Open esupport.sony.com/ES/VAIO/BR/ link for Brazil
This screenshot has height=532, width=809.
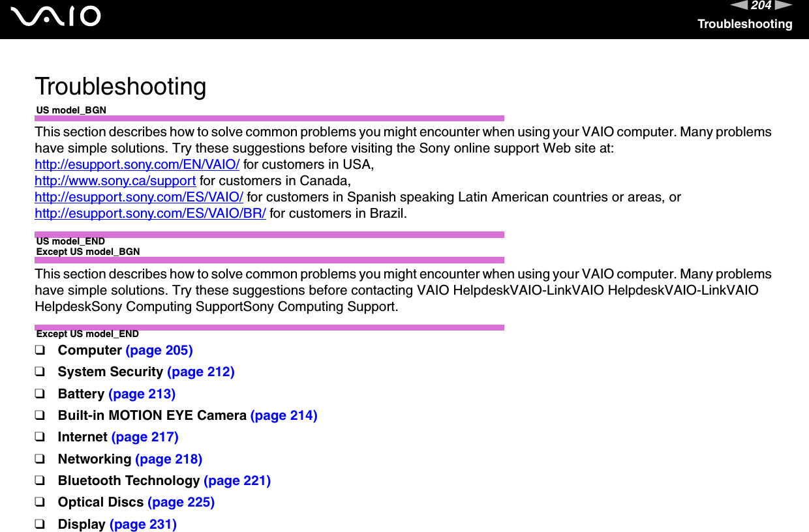[x=150, y=213]
